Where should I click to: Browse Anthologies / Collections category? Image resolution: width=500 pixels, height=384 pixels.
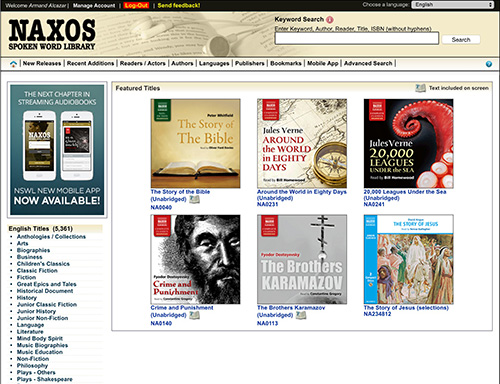click(51, 237)
